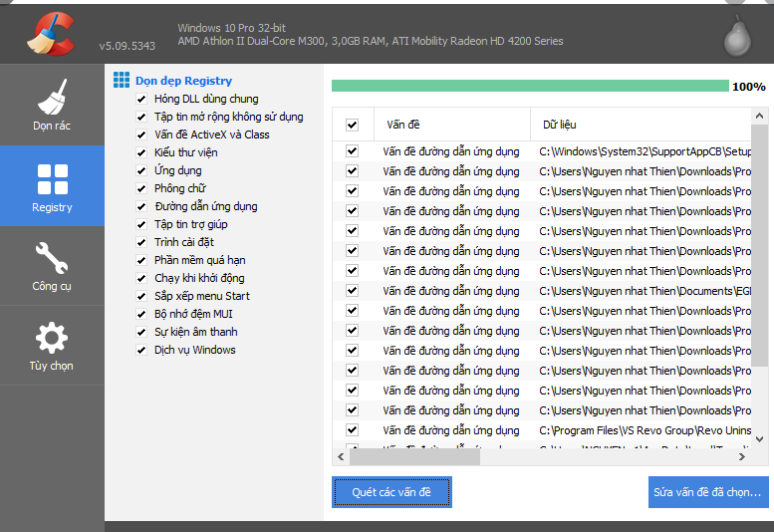Open the Dọn rác cleaner section
Screen dimensions: 774x532
click(x=52, y=105)
